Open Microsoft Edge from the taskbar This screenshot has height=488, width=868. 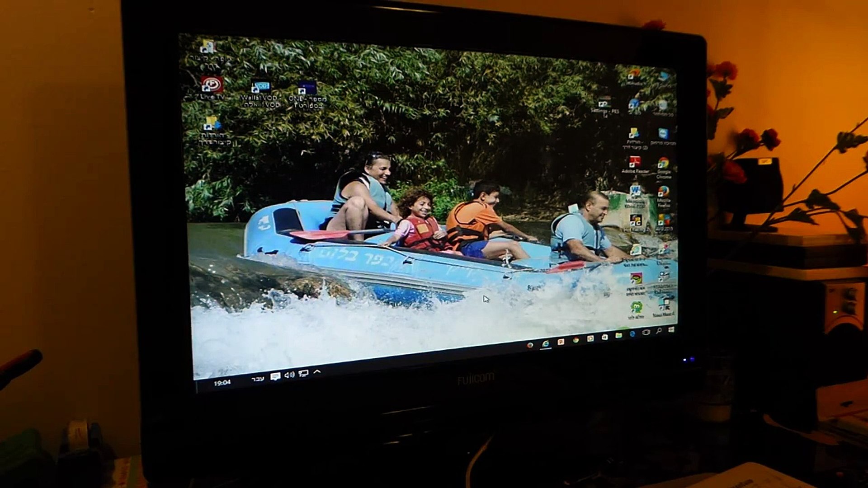tap(632, 333)
